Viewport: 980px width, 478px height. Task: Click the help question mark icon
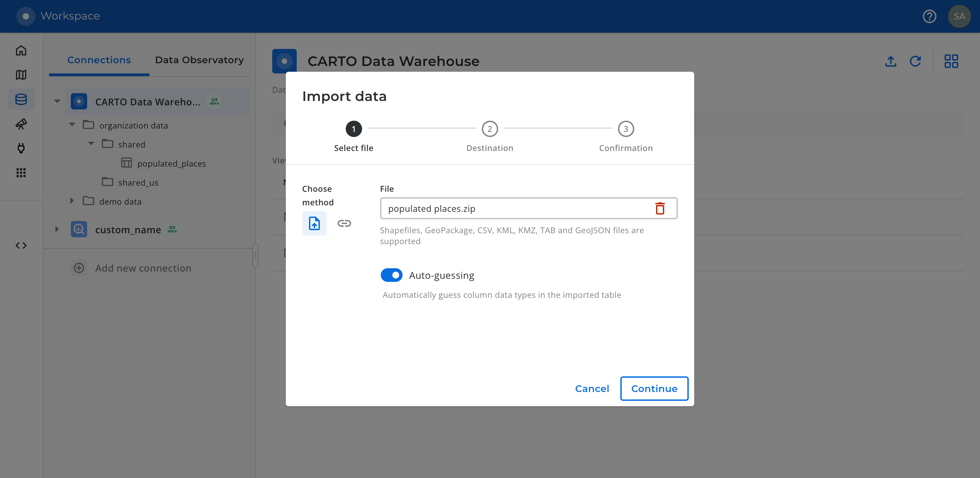coord(929,16)
